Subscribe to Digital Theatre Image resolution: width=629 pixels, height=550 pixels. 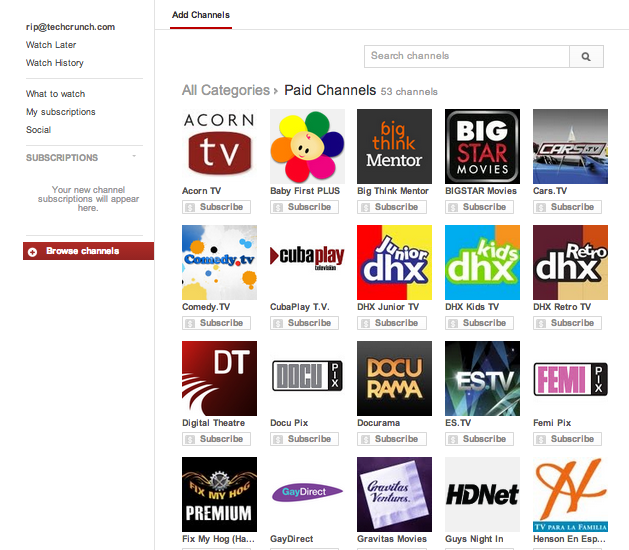click(216, 439)
